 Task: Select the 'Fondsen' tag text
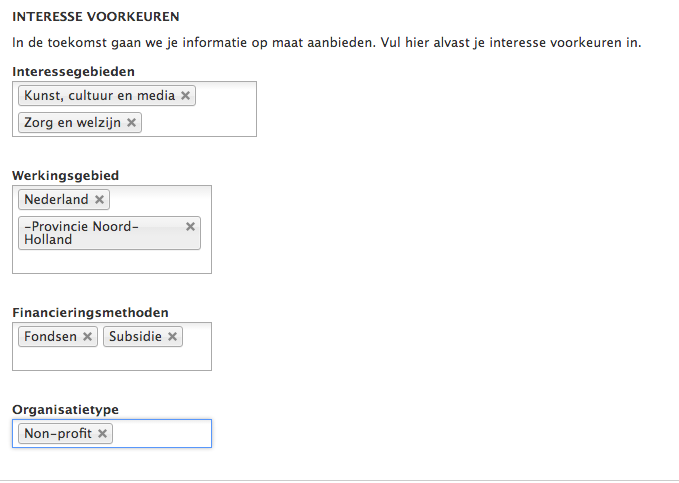[50, 336]
